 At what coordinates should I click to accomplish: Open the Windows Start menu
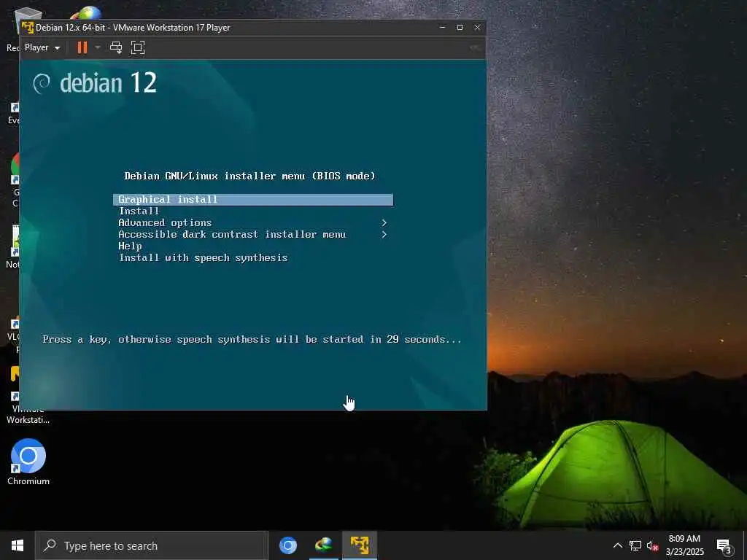pyautogui.click(x=18, y=545)
